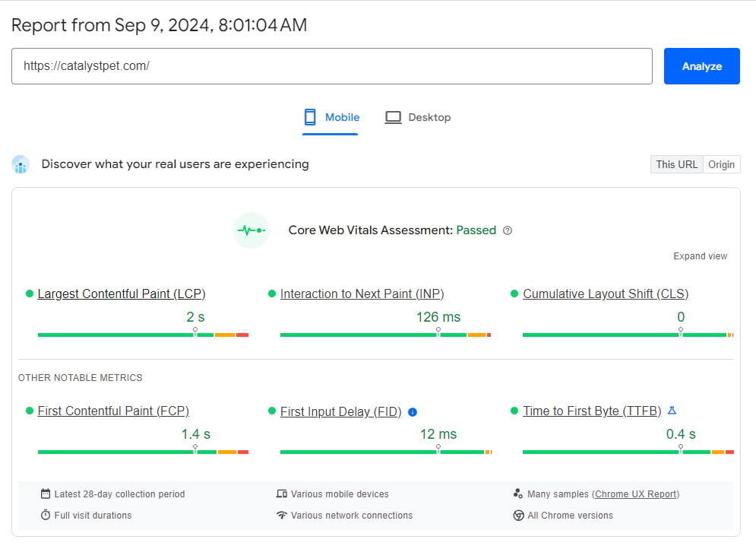Click the TTFB experimental flask icon

(x=672, y=411)
